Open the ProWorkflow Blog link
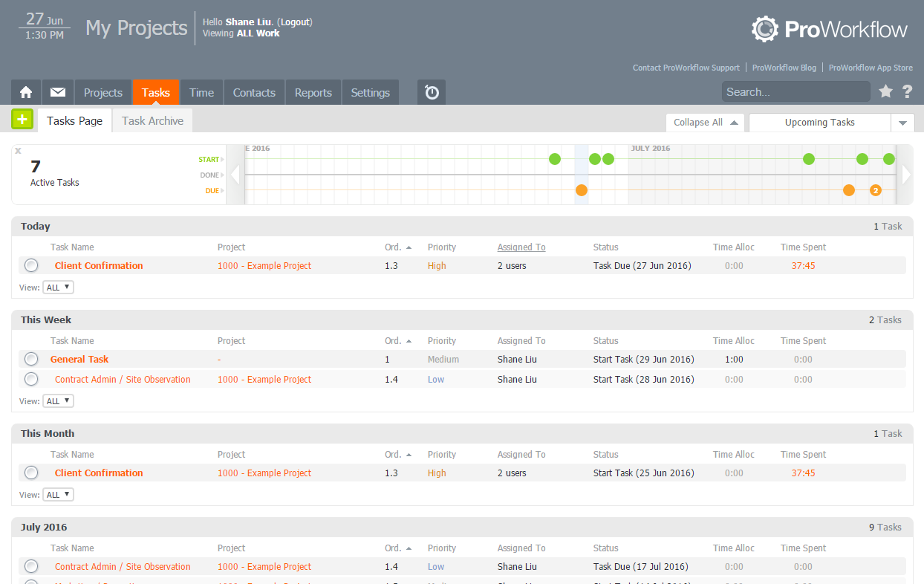The width and height of the screenshot is (924, 584). 784,68
